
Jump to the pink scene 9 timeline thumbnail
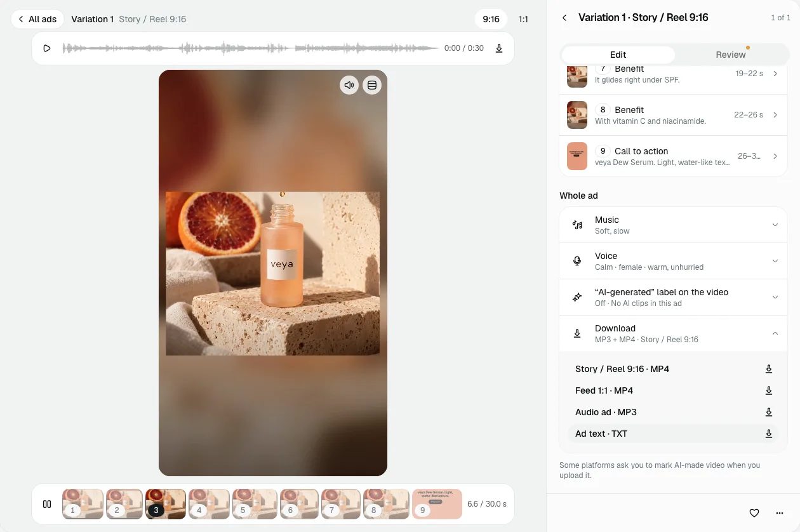[437, 504]
